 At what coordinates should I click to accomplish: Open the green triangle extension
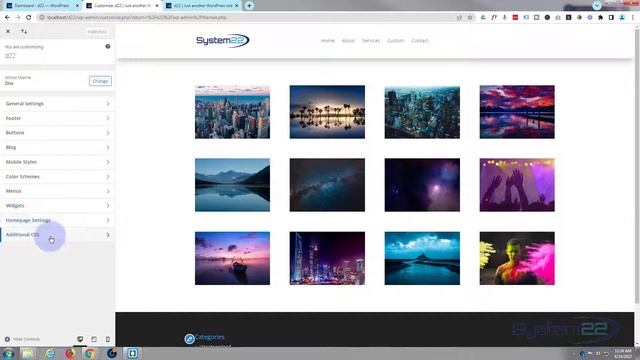pyautogui.click(x=483, y=18)
